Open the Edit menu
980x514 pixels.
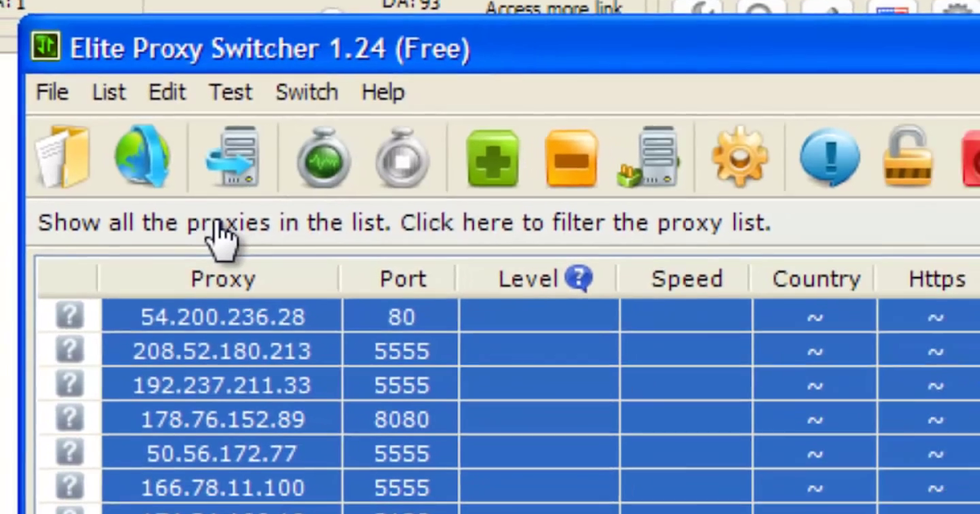[167, 92]
